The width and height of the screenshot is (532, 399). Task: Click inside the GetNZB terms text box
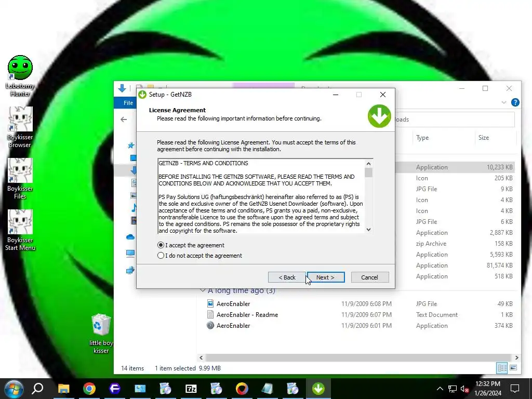point(261,196)
